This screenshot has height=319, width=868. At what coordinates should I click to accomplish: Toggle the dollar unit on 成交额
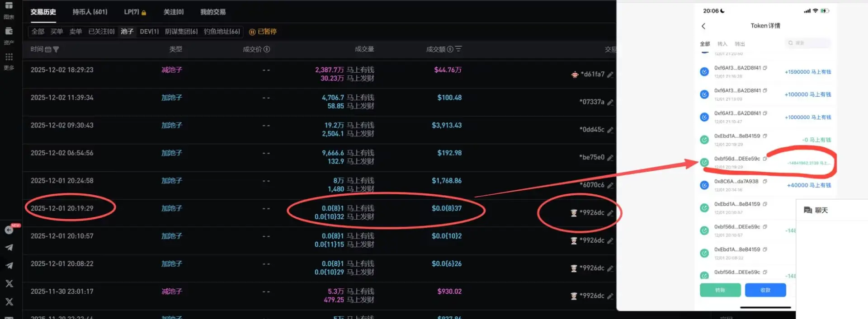450,49
